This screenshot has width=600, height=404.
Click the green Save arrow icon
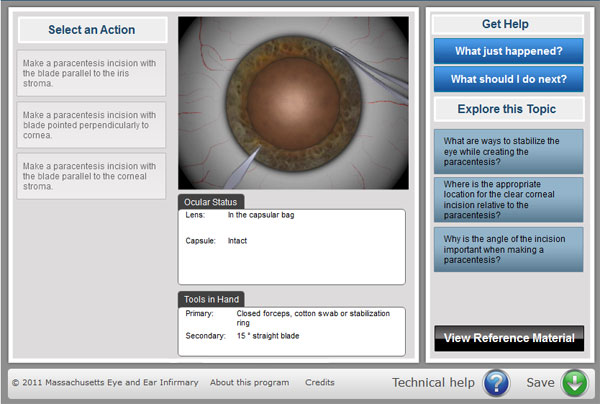[x=574, y=383]
